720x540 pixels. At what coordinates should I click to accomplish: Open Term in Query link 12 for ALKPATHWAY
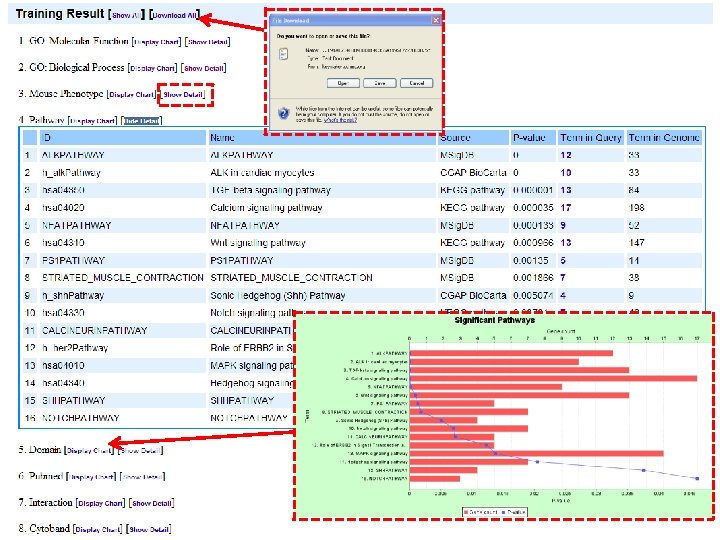(x=566, y=155)
